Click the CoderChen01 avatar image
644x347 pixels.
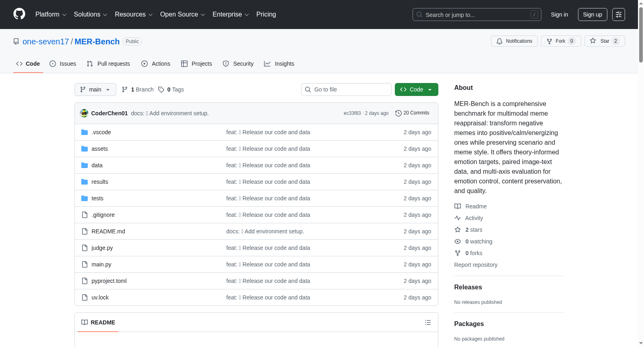(x=84, y=113)
